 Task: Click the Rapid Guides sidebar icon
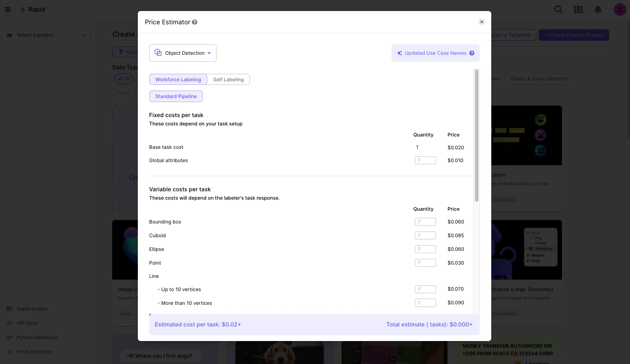[x=10, y=309]
